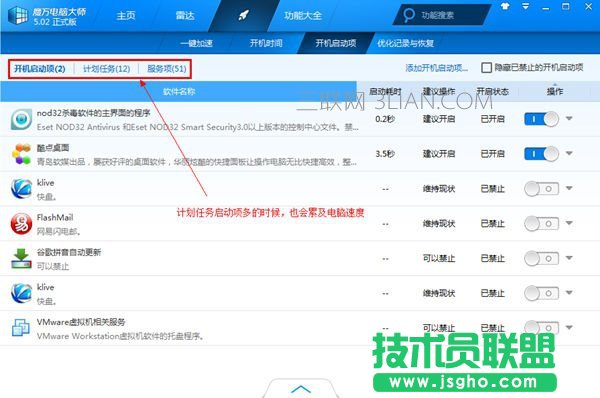Enable FlashMail startup switch
This screenshot has height=398, width=600.
[541, 223]
